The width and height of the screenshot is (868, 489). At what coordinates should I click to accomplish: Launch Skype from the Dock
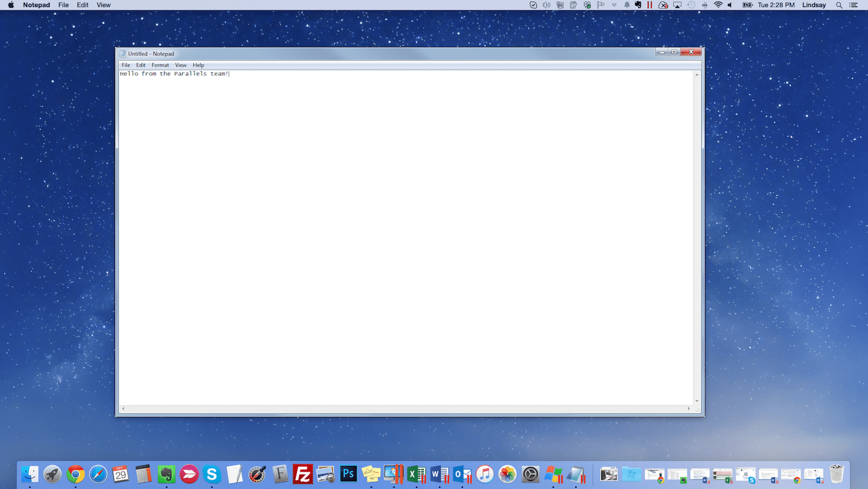[x=212, y=475]
